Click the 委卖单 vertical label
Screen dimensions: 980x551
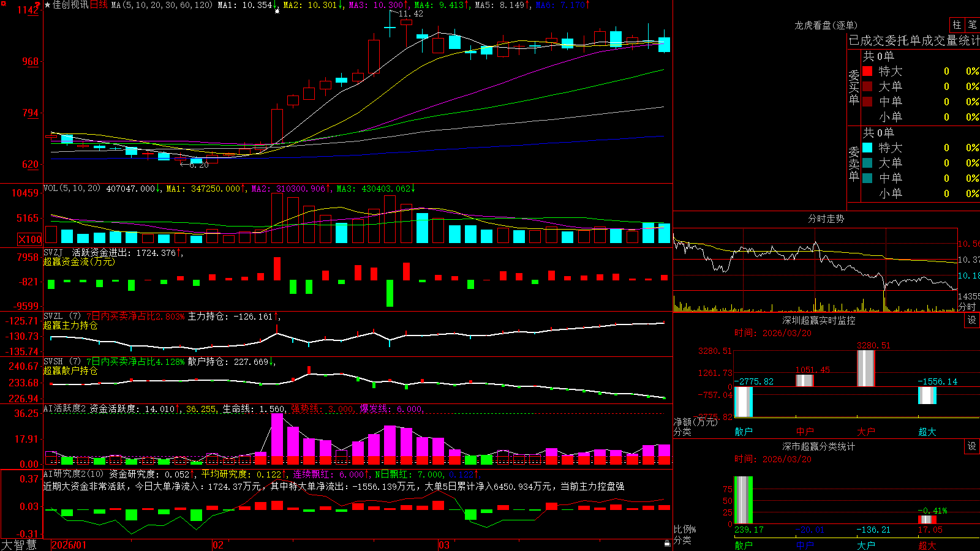point(854,163)
